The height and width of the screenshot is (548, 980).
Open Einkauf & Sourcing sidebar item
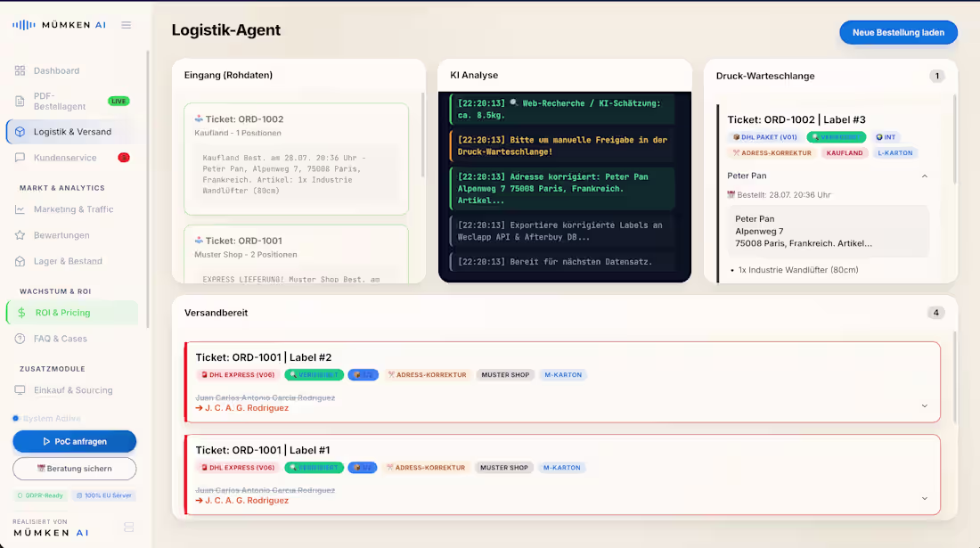(72, 390)
